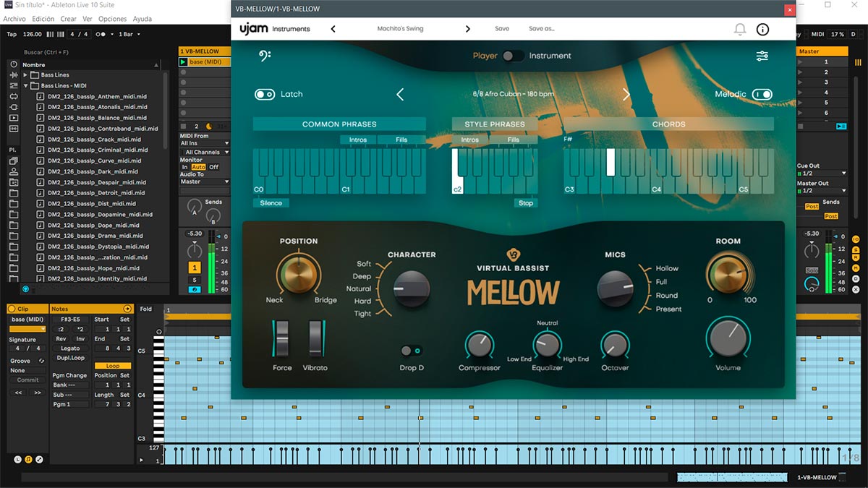868x488 pixels.
Task: Click the Position Neck/Bridge knob
Action: click(297, 273)
